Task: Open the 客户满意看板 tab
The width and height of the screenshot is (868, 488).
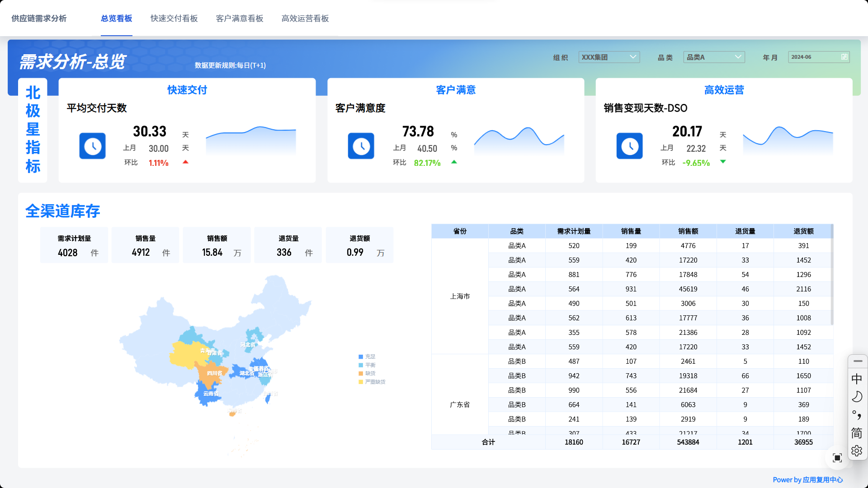Action: 240,19
